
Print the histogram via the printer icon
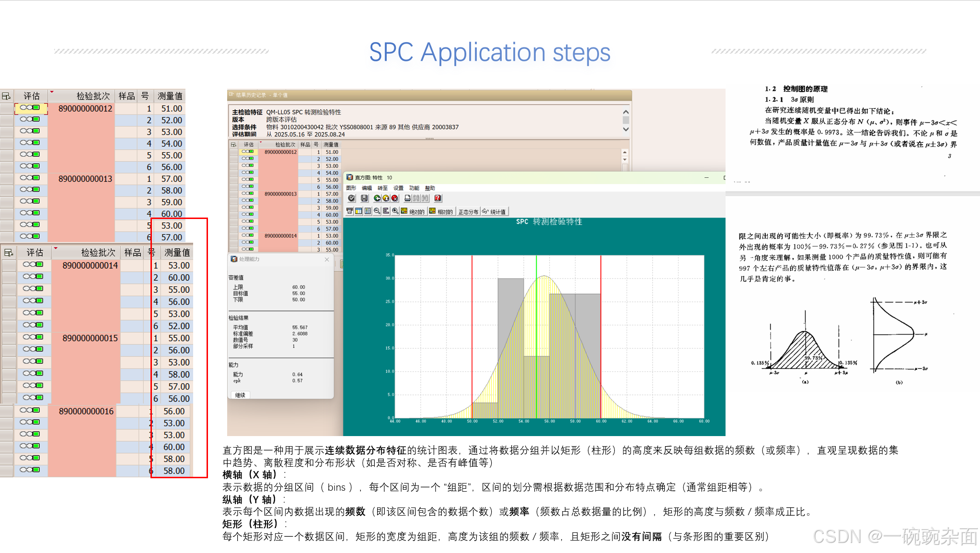pyautogui.click(x=408, y=198)
